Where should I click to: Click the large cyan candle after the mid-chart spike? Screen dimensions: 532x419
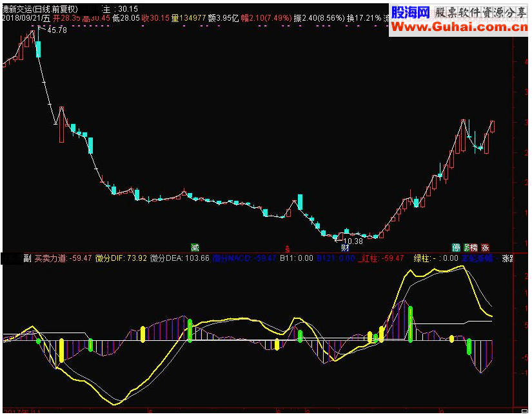300,202
